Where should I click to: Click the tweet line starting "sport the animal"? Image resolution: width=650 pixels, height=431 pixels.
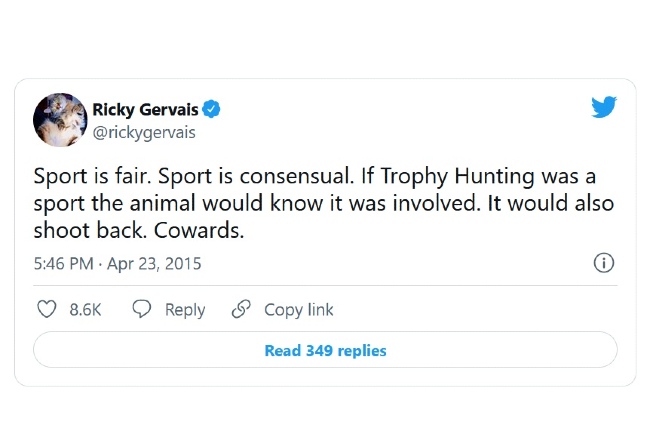[x=324, y=203]
